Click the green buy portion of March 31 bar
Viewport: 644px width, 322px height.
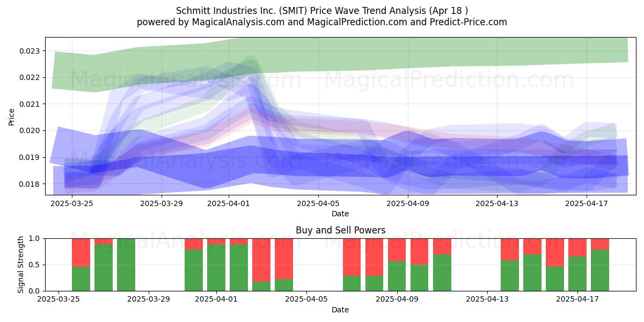[x=194, y=270]
